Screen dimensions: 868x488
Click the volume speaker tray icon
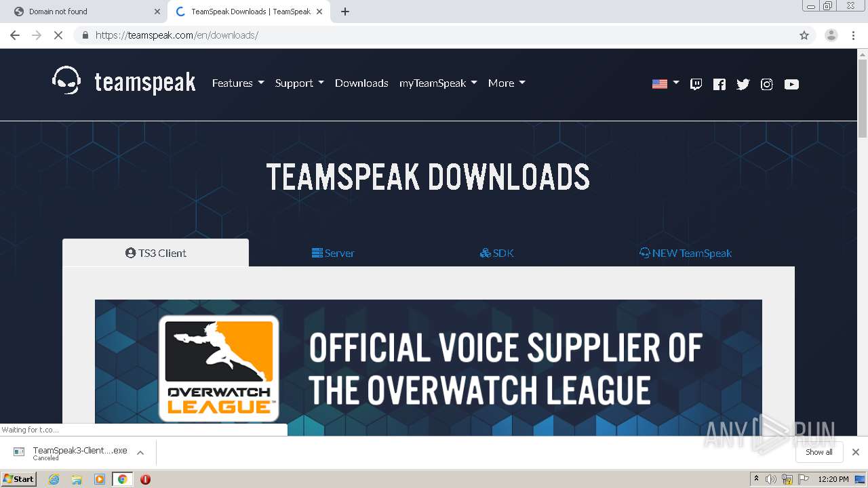point(771,479)
